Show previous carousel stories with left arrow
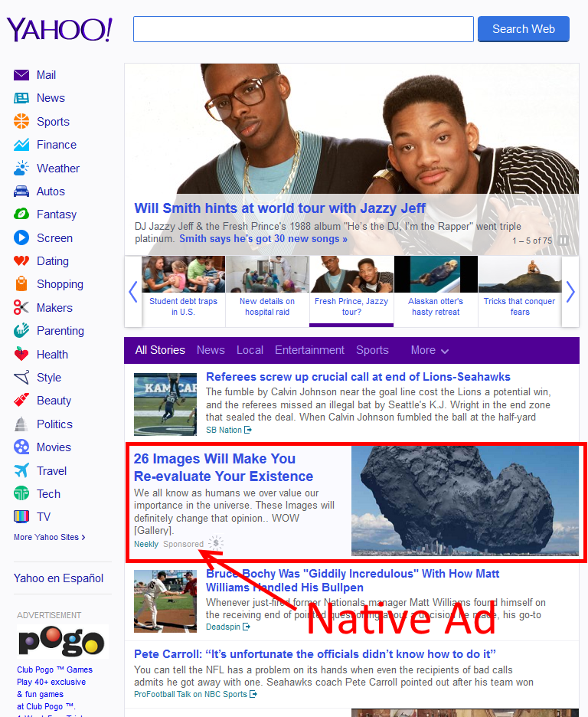Screen dimensions: 588x717 coord(132,292)
